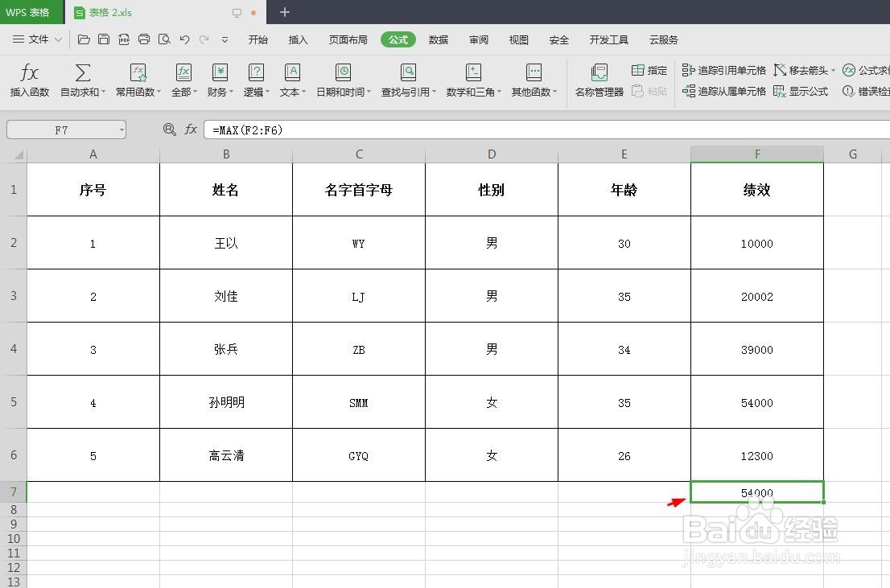Open Print Preview from quick access toolbar
Screen dimensions: 890x588
tap(164, 39)
